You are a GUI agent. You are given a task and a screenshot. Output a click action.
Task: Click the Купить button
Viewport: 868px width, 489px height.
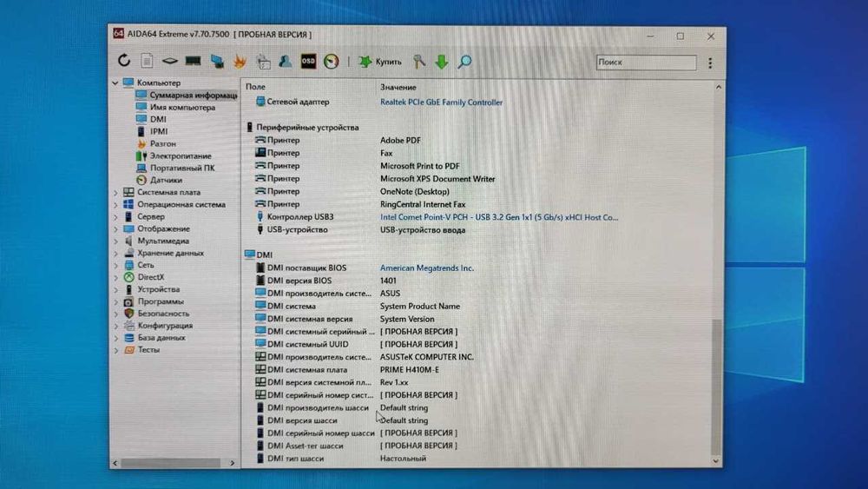point(380,62)
